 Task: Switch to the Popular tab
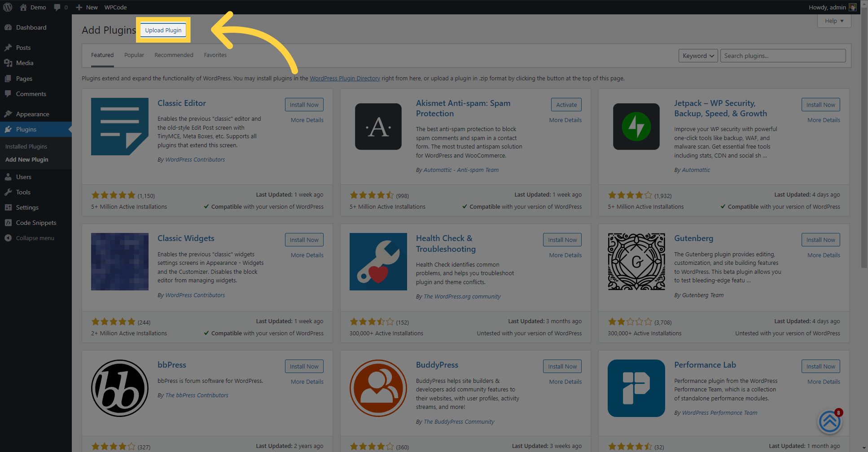click(x=134, y=55)
